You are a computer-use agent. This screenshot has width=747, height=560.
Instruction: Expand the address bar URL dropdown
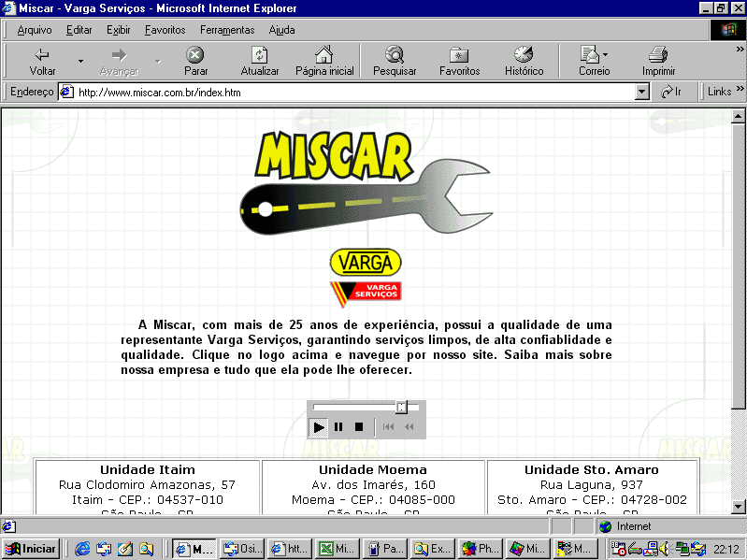tap(641, 93)
